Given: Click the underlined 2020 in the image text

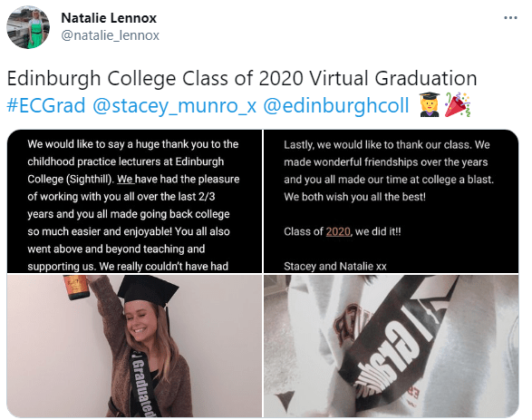Looking at the screenshot, I should 338,231.
